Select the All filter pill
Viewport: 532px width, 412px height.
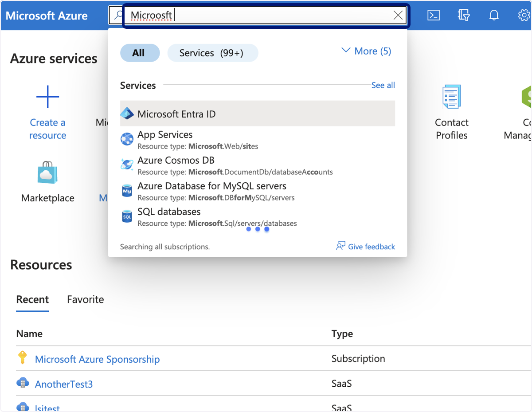[x=140, y=53]
